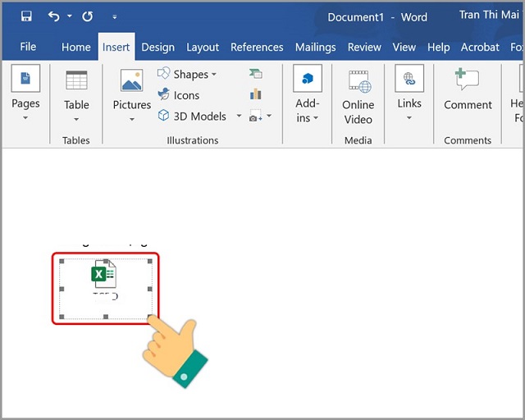Insert a Chart from the ribbon
The width and height of the screenshot is (525, 420).
tap(255, 94)
